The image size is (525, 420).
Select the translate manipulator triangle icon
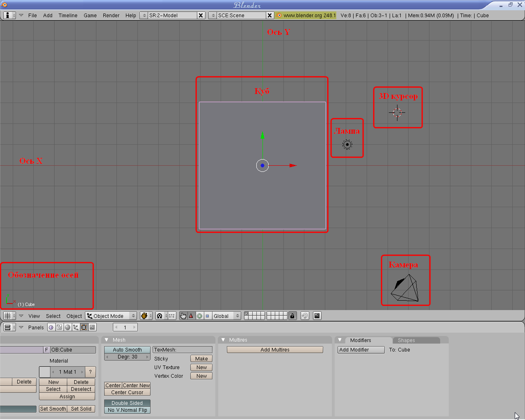[x=191, y=316]
